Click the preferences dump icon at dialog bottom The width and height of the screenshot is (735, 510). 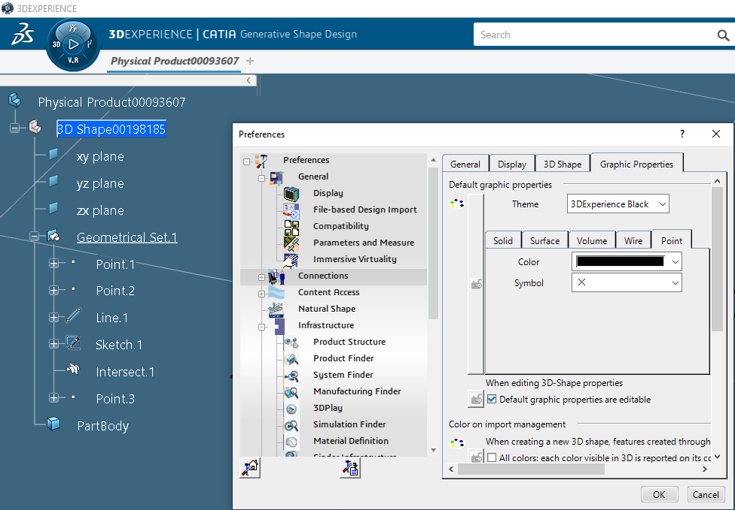350,468
